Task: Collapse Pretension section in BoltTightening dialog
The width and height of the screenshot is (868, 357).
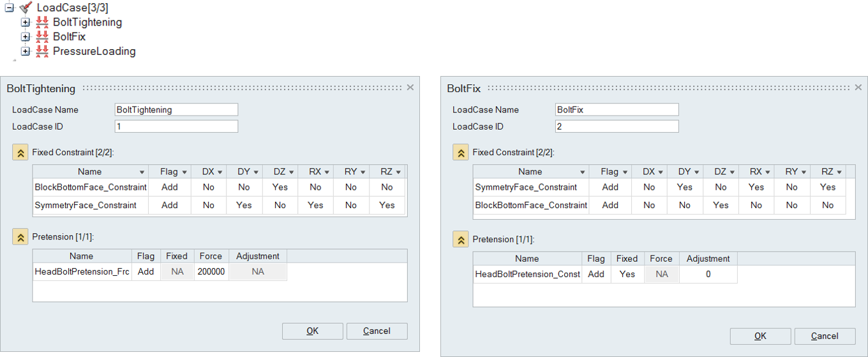Action: point(20,237)
